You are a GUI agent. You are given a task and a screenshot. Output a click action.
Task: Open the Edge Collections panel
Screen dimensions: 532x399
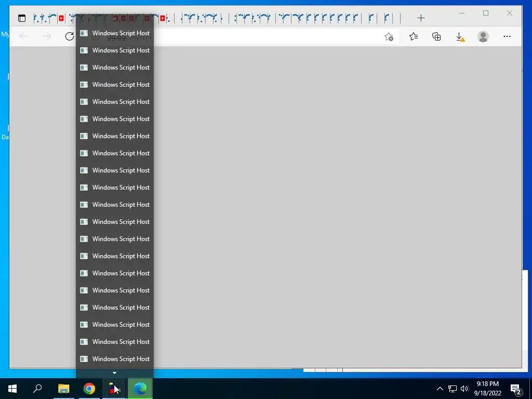[436, 36]
